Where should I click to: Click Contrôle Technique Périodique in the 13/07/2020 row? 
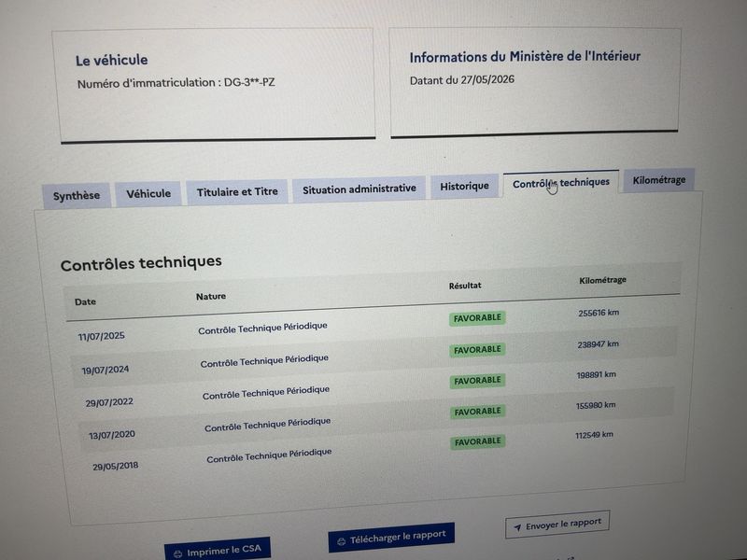[268, 425]
